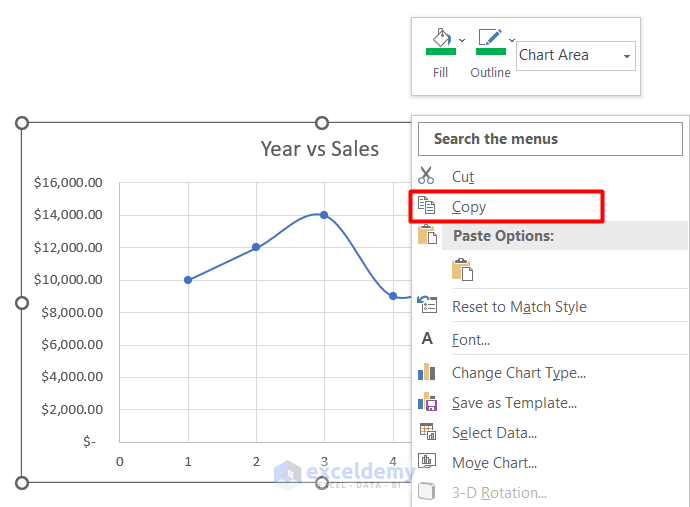The height and width of the screenshot is (507, 690).
Task: Select the Copy menu entry
Action: tap(469, 207)
